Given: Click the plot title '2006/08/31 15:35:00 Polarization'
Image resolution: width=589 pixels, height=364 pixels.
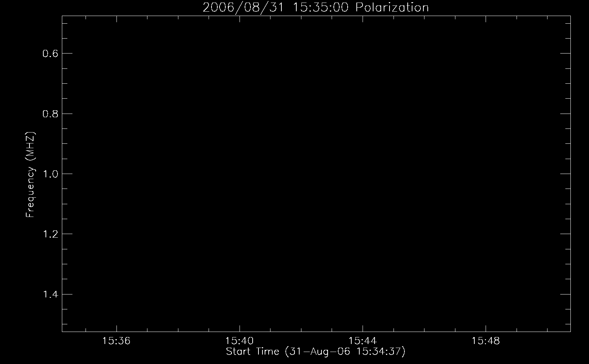Looking at the screenshot, I should point(316,8).
